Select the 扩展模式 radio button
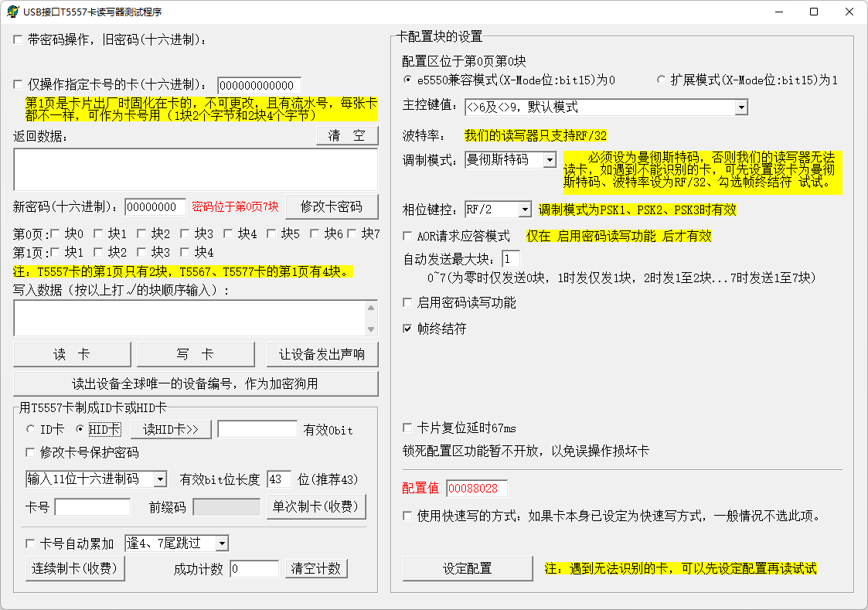The image size is (868, 610). coord(661,80)
